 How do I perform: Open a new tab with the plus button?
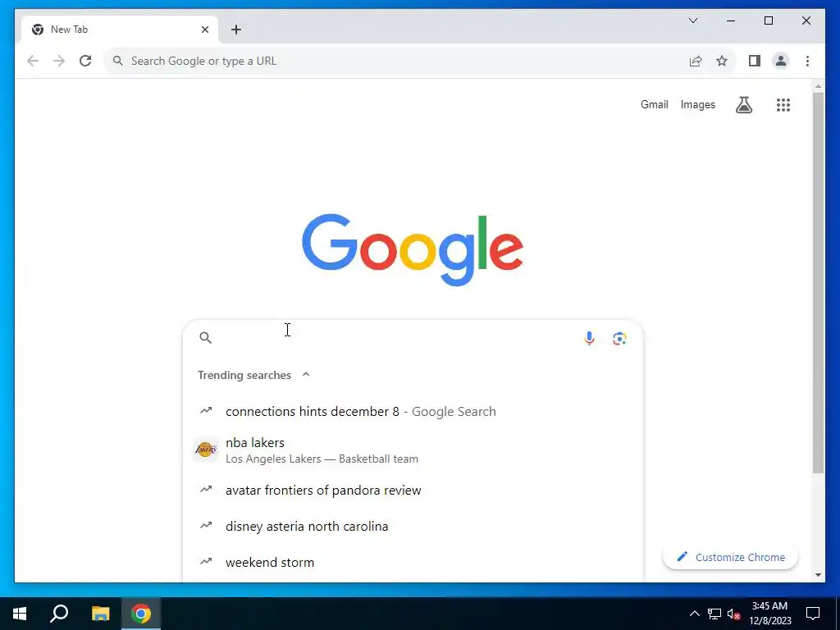tap(236, 30)
